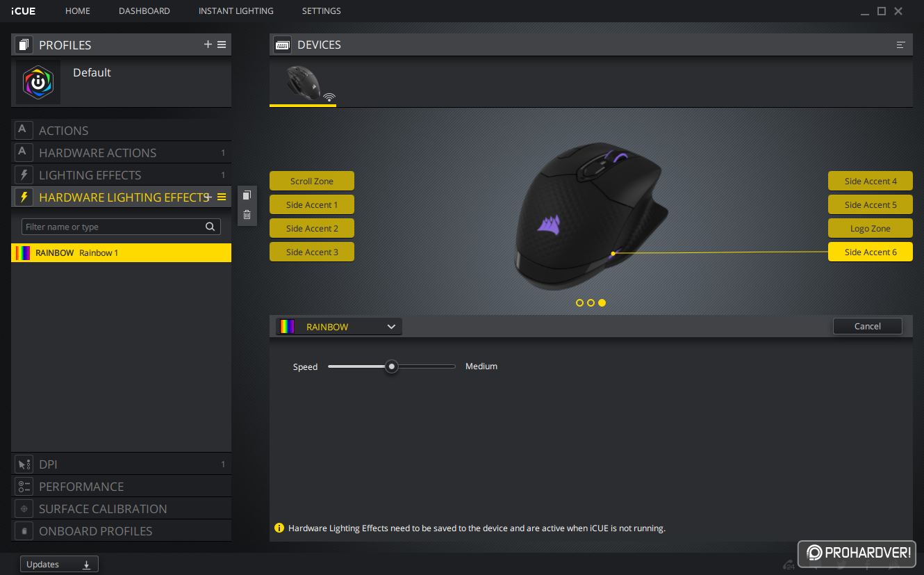Open the PROFILES menu icon
The height and width of the screenshot is (575, 924).
point(222,44)
